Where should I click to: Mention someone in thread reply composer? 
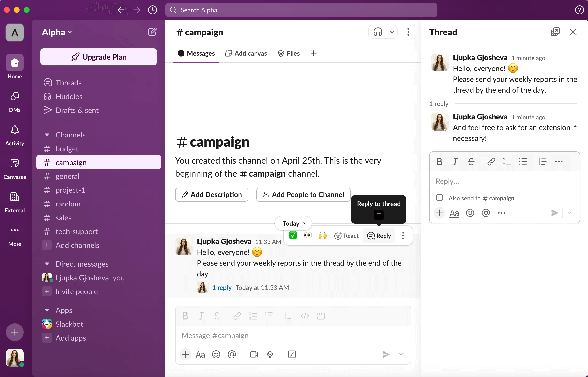pos(486,213)
